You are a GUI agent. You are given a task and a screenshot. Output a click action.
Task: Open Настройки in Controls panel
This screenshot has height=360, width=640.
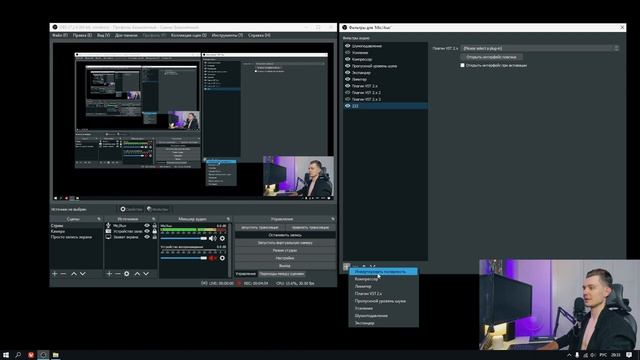click(x=285, y=258)
